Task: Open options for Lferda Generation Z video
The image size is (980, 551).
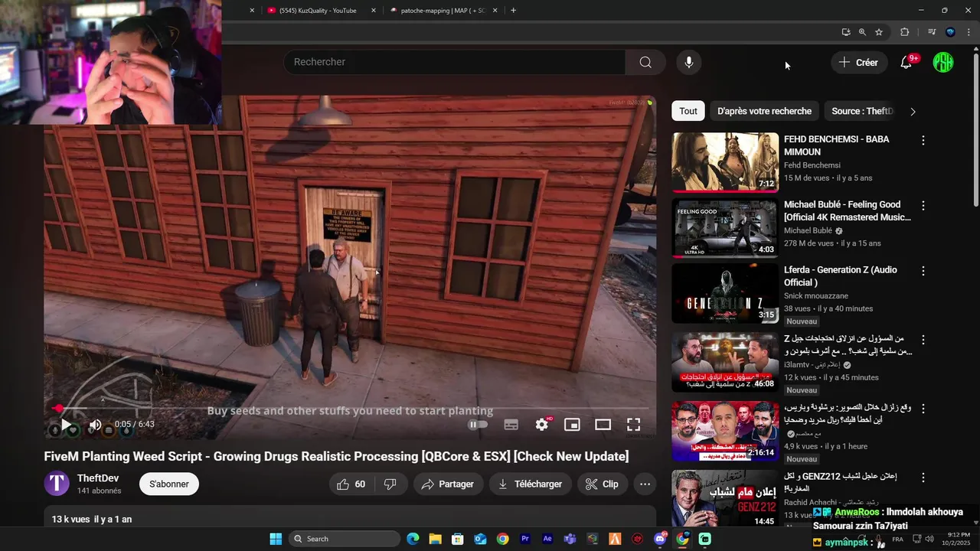Action: pos(923,271)
